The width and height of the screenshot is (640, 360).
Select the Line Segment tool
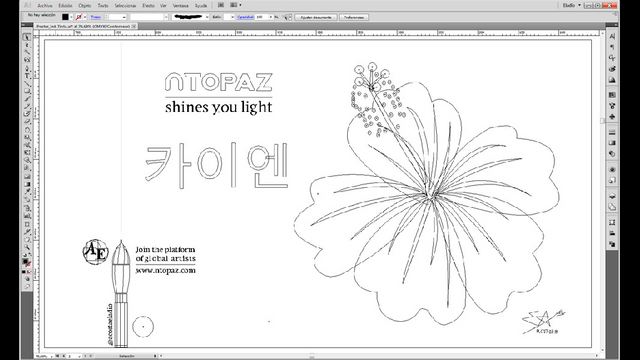coord(27,84)
